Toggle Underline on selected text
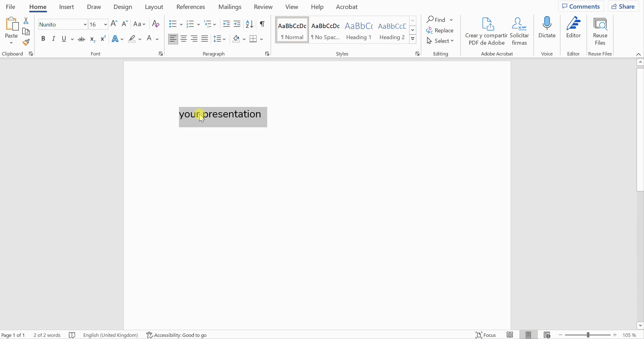Image resolution: width=644 pixels, height=339 pixels. (x=64, y=39)
